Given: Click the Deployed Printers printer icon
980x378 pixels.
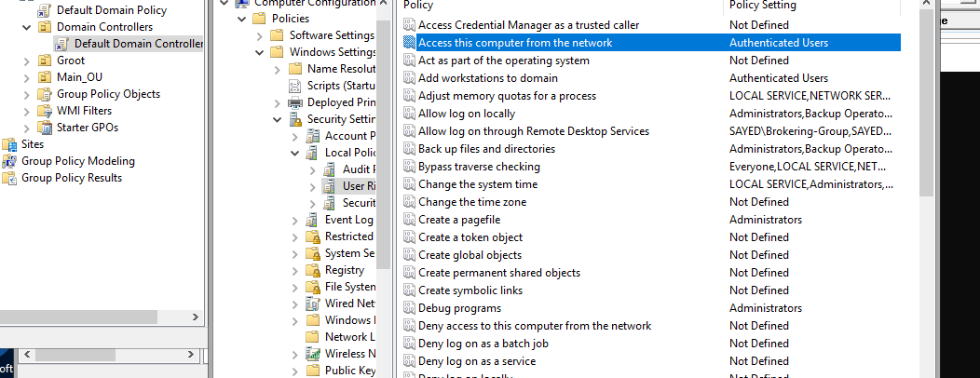Looking at the screenshot, I should coord(295,102).
